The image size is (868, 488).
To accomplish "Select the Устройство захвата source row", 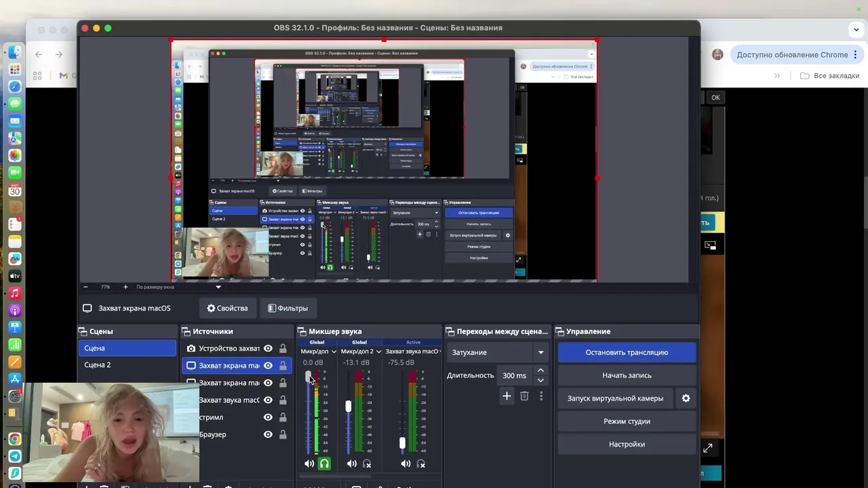I will 237,348.
